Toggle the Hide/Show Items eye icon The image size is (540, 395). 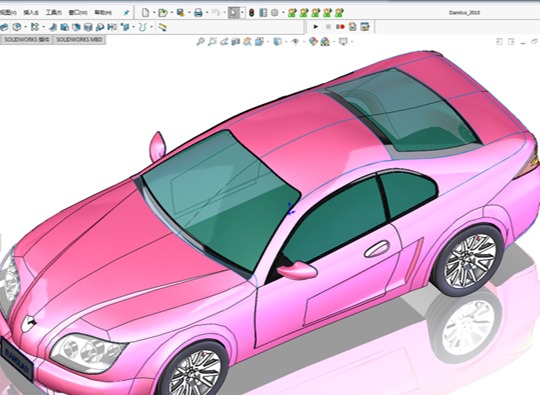coord(295,42)
